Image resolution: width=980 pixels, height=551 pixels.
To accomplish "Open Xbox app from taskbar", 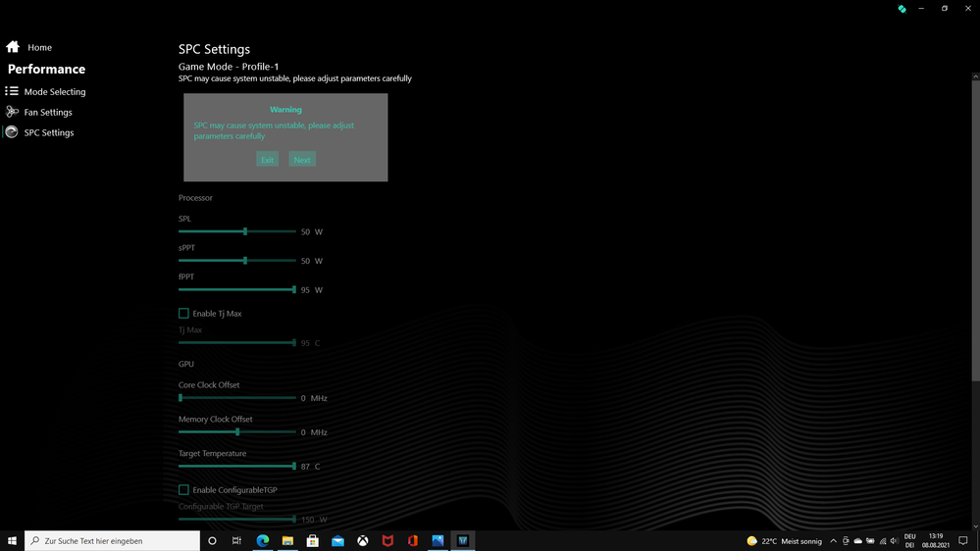I will (x=363, y=541).
